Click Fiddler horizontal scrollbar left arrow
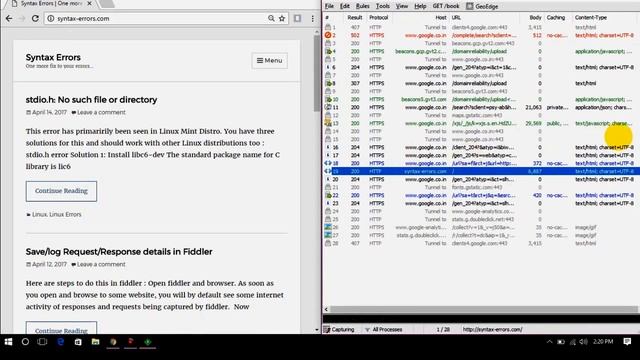 326,309
